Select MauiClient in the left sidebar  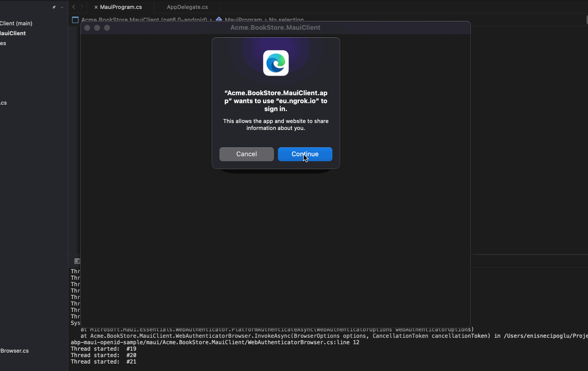[x=12, y=33]
